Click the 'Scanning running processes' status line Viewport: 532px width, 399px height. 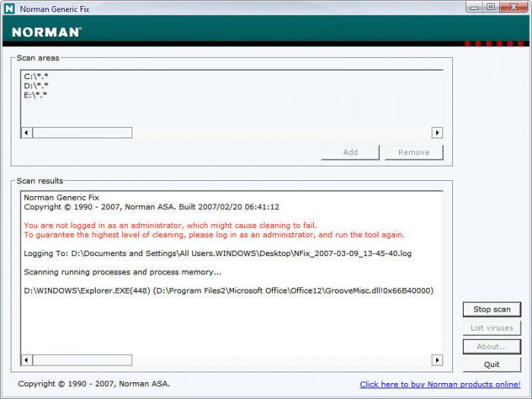tap(122, 272)
